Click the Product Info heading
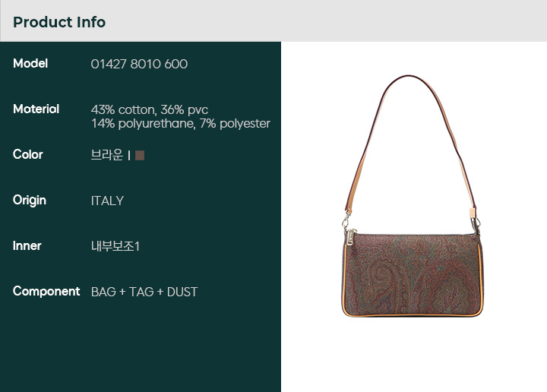Image resolution: width=547 pixels, height=392 pixels. (59, 22)
